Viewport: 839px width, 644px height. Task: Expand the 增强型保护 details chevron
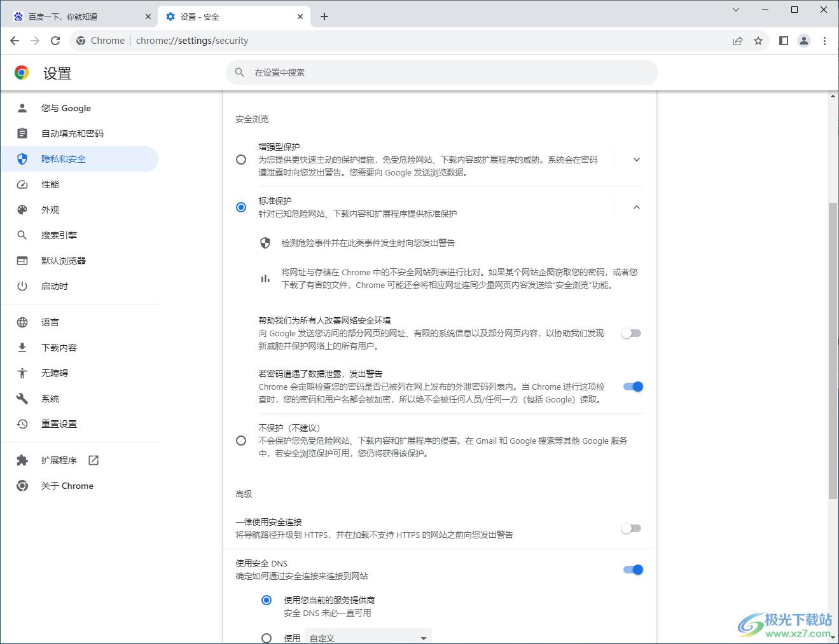pos(637,160)
